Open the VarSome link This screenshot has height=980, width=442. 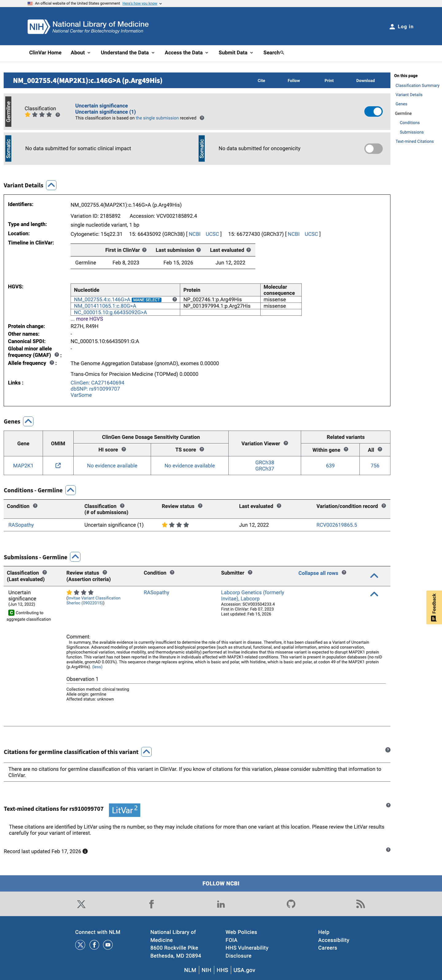point(81,395)
